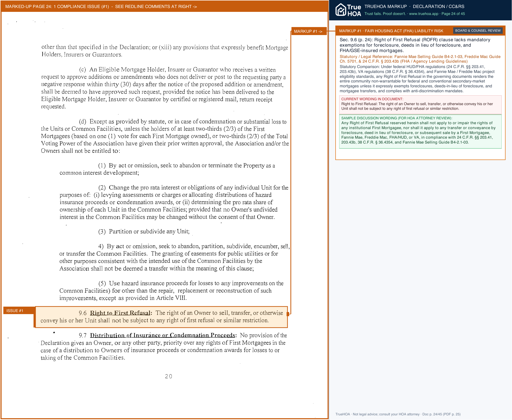Click the MARKED-UP PAGE 24 banner text

pos(101,6)
